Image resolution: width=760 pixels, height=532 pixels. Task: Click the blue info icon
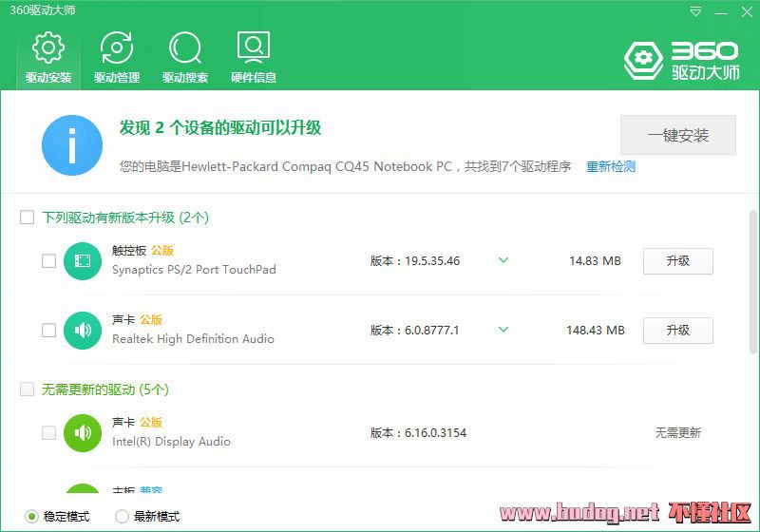point(72,144)
